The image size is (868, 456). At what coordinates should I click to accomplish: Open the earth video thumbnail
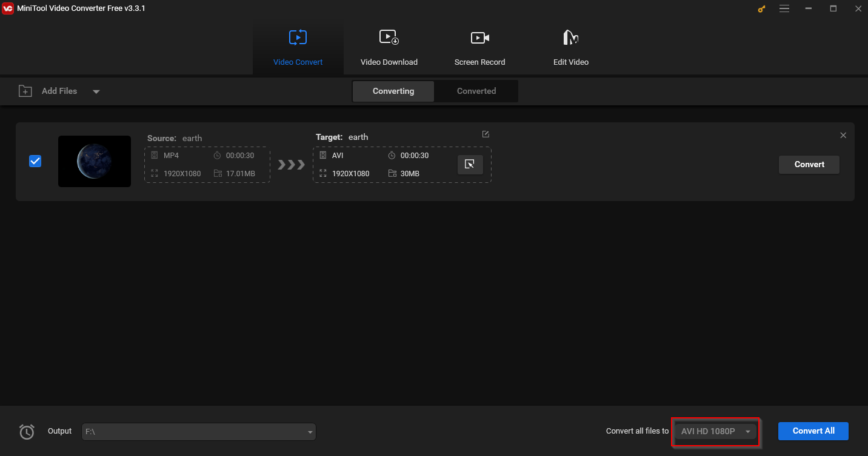(x=95, y=161)
